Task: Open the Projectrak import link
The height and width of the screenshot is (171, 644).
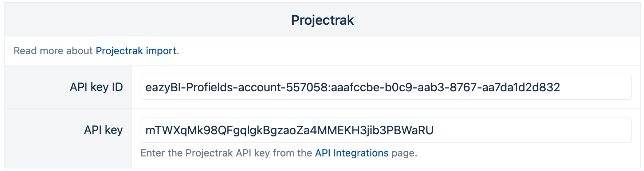Action: tap(136, 51)
